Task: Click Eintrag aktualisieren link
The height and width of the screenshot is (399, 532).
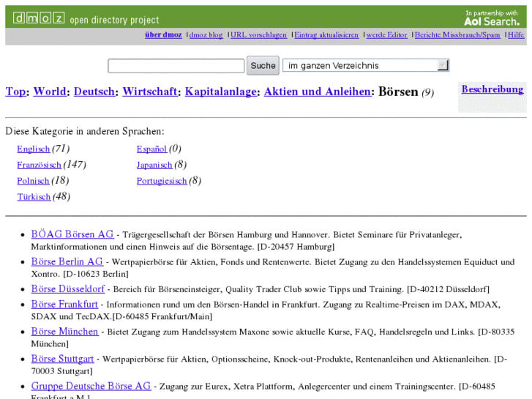Action: click(326, 35)
